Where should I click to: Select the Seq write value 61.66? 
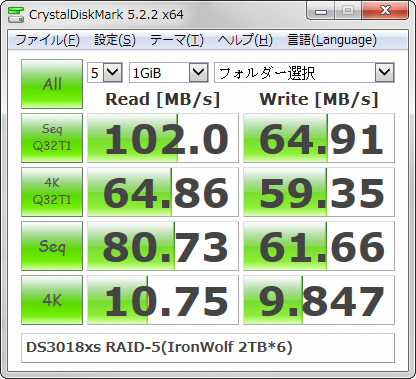pos(319,246)
